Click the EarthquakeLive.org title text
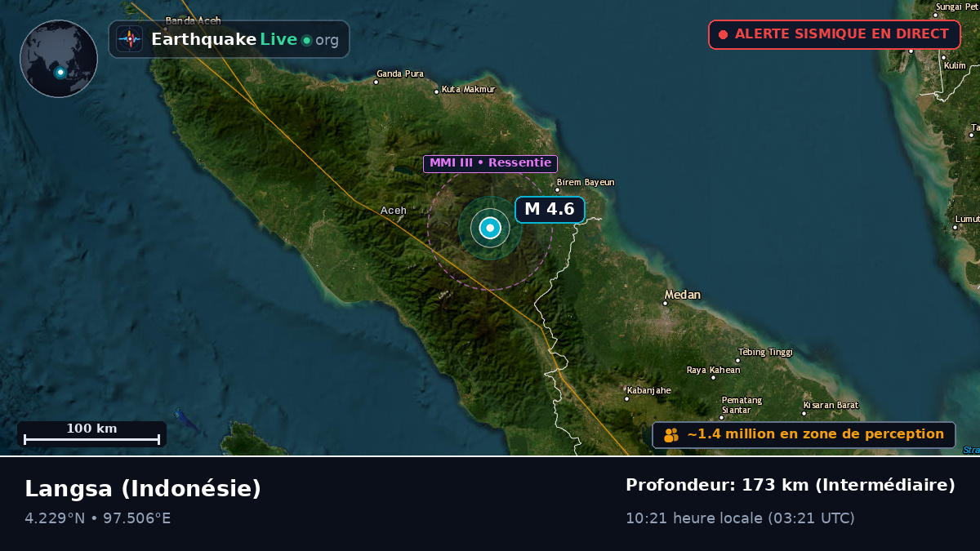Viewport: 980px width, 551px height. [x=245, y=39]
